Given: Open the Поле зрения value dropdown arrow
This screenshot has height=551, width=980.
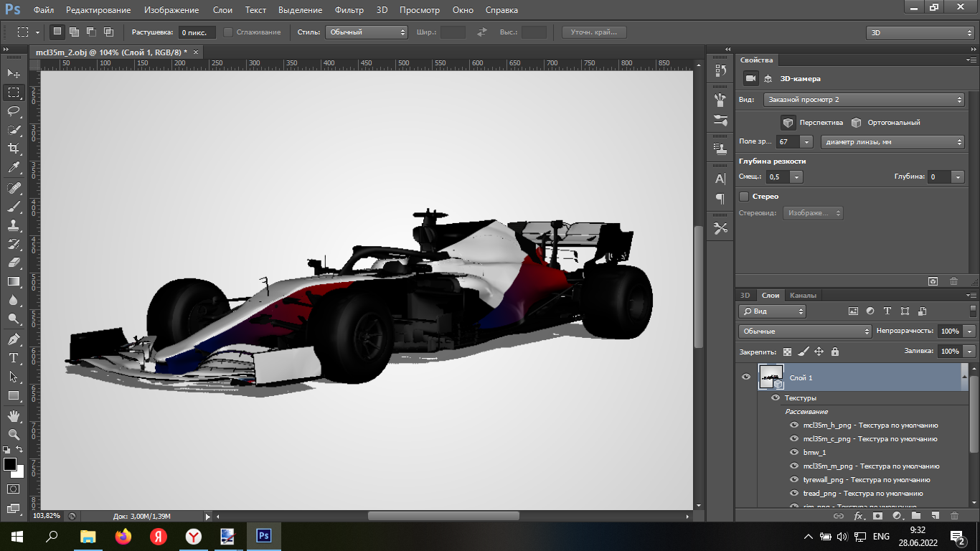Looking at the screenshot, I should tap(806, 142).
